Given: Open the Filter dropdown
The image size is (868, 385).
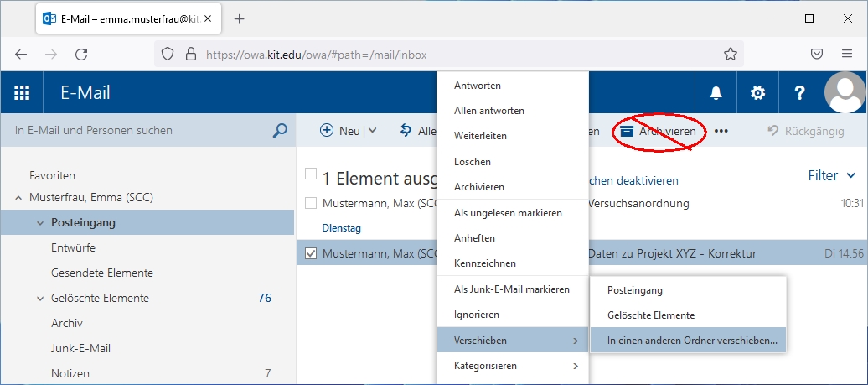Looking at the screenshot, I should pos(831,176).
